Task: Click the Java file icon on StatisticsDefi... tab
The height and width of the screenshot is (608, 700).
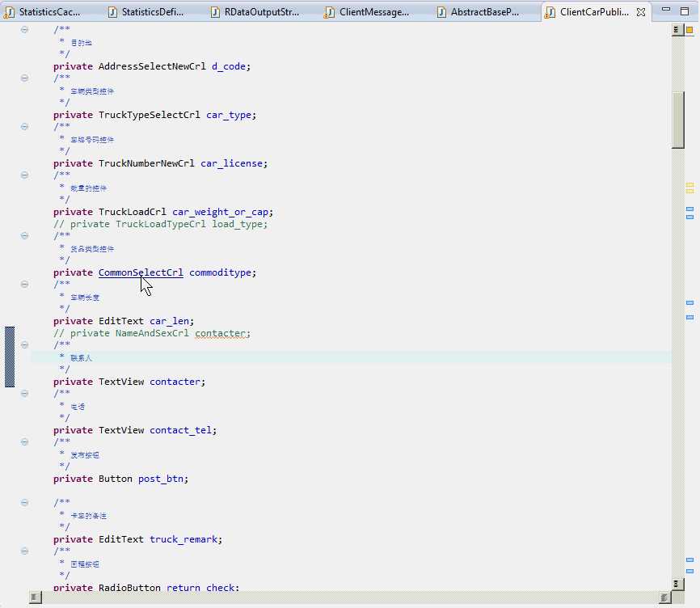Action: (113, 12)
